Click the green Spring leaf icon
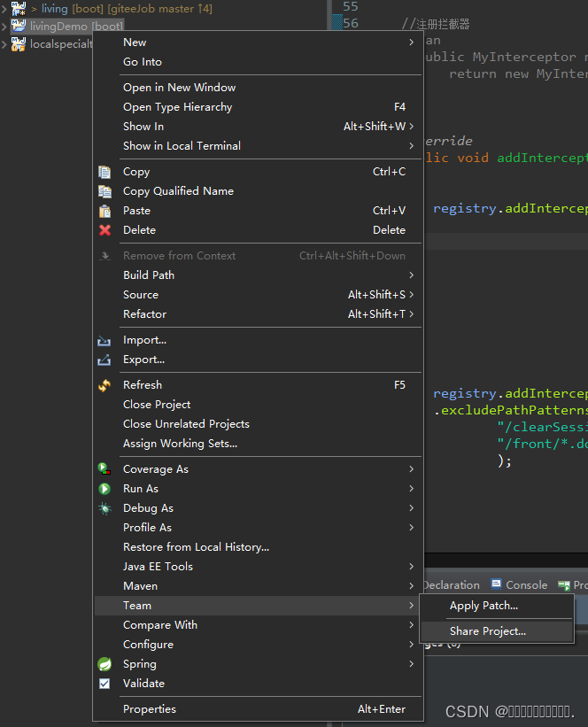Screen dimensions: 588x727 [x=104, y=664]
